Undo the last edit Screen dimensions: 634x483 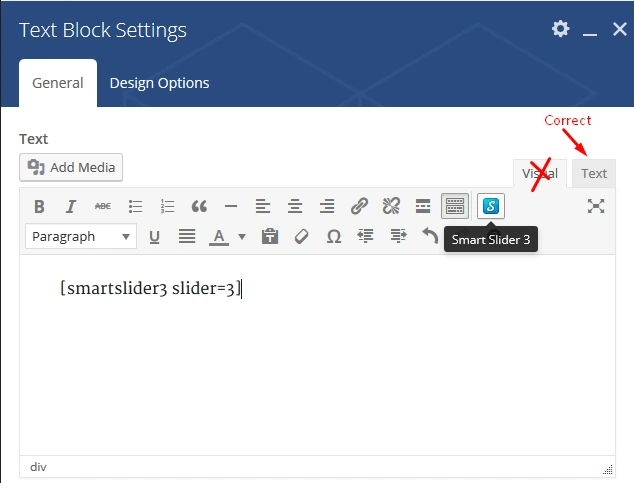coord(430,236)
